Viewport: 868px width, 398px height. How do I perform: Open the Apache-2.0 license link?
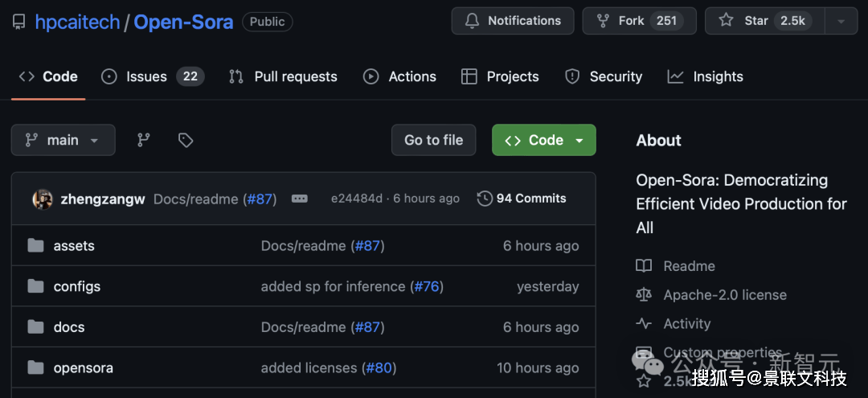tap(725, 295)
